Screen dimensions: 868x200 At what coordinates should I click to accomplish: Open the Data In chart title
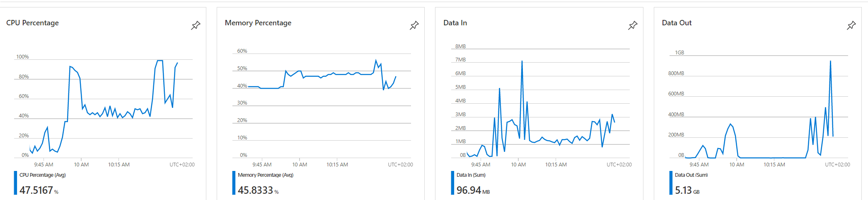[x=455, y=23]
